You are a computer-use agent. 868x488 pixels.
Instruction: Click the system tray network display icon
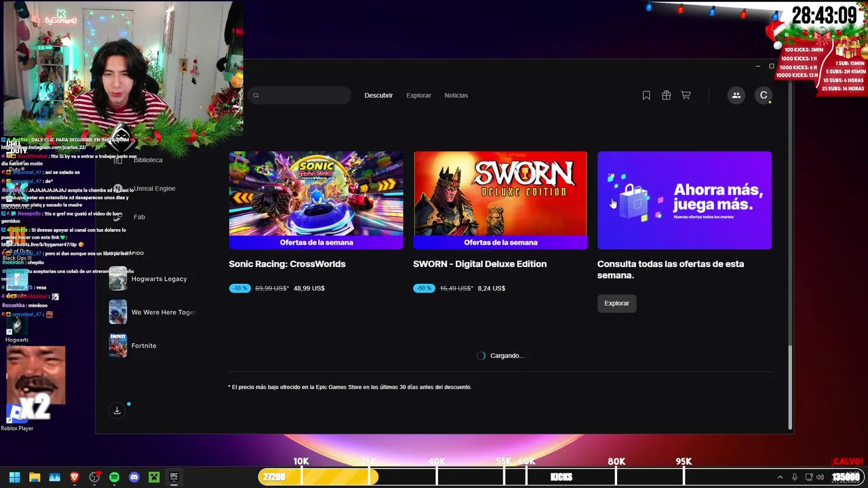pos(808,477)
